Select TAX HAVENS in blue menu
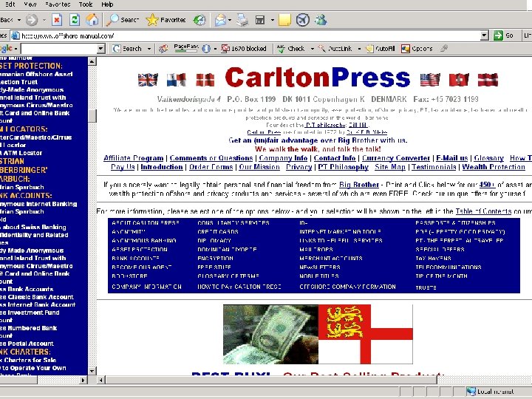This screenshot has height=399, width=532. coord(433,258)
